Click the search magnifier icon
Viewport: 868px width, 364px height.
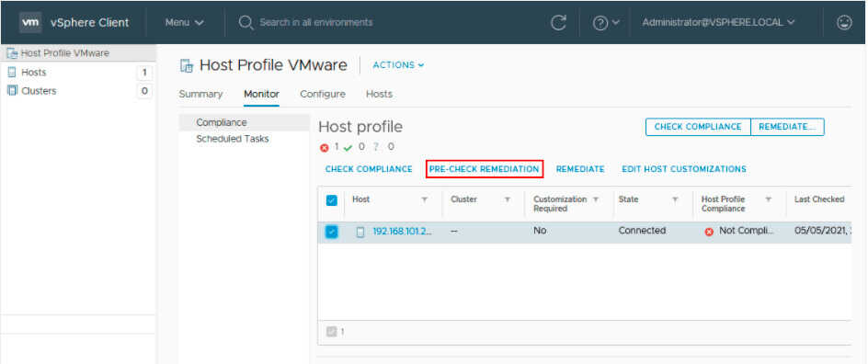coord(246,23)
